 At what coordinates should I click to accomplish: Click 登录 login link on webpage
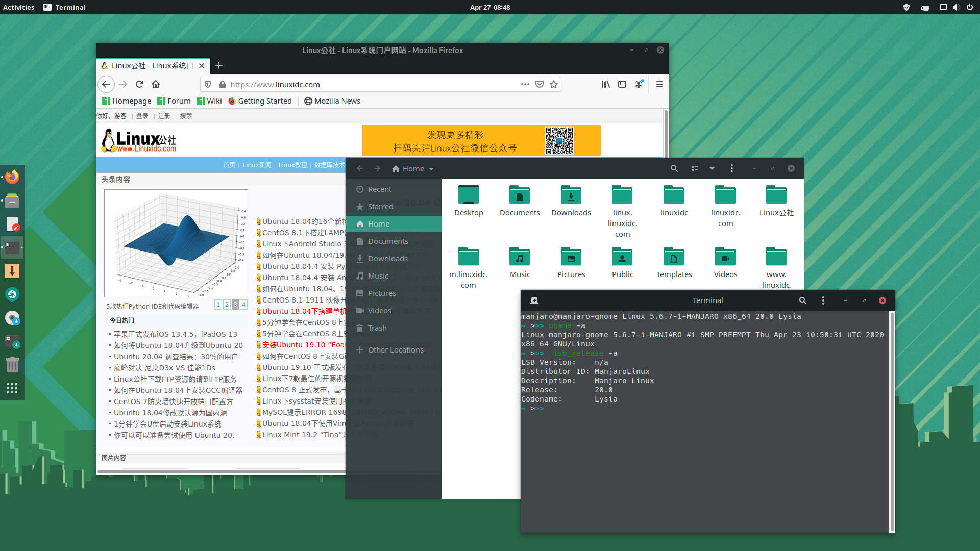[x=142, y=116]
